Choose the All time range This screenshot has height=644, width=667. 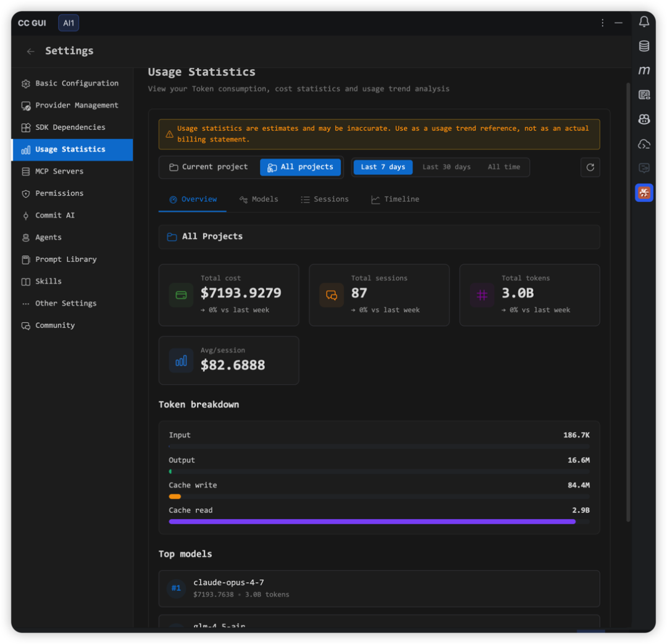(x=504, y=167)
